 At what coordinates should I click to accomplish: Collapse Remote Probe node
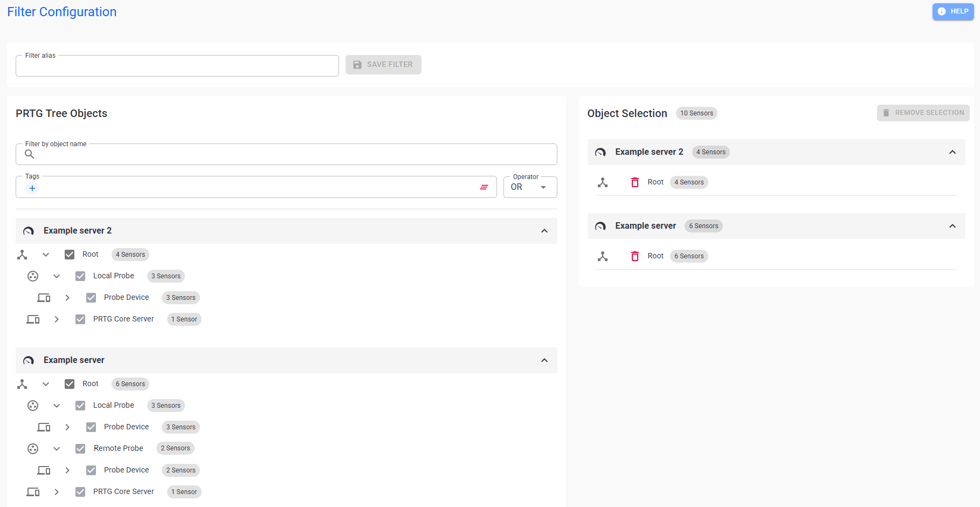pyautogui.click(x=57, y=449)
